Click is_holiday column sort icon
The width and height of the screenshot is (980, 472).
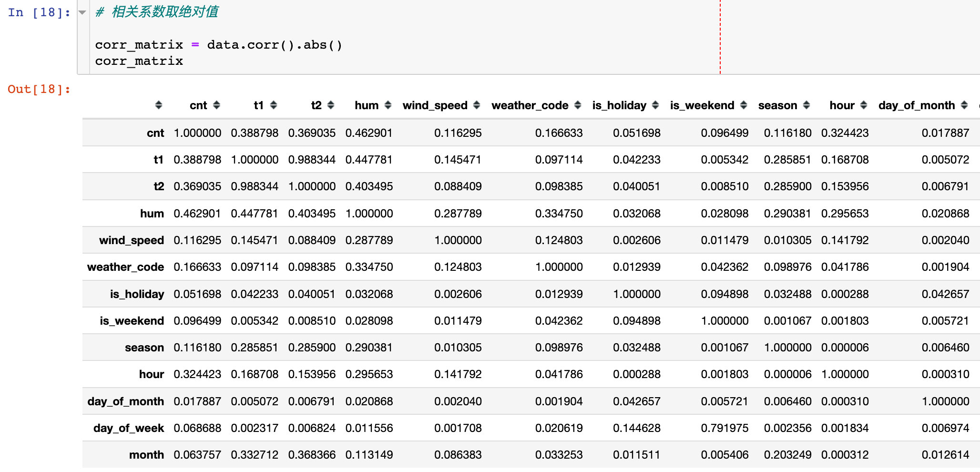pyautogui.click(x=655, y=105)
